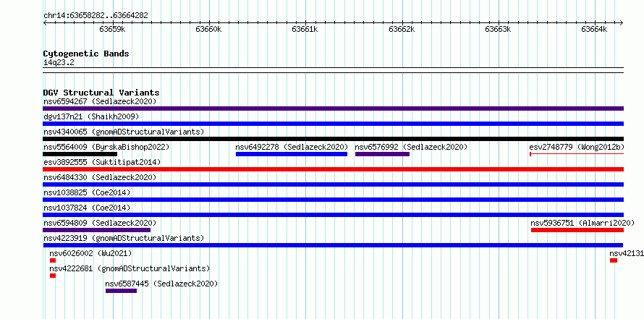Select the red nsv5936751 variant bar
The image size is (644, 319).
tap(577, 230)
